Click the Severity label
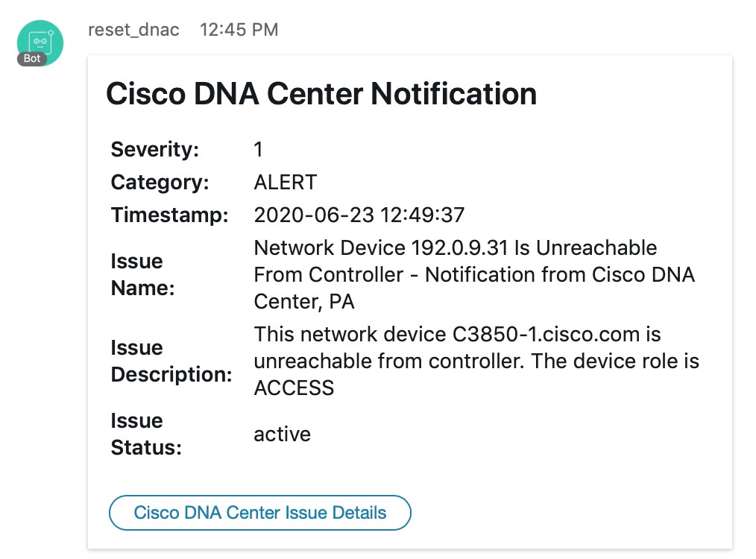 pos(155,149)
